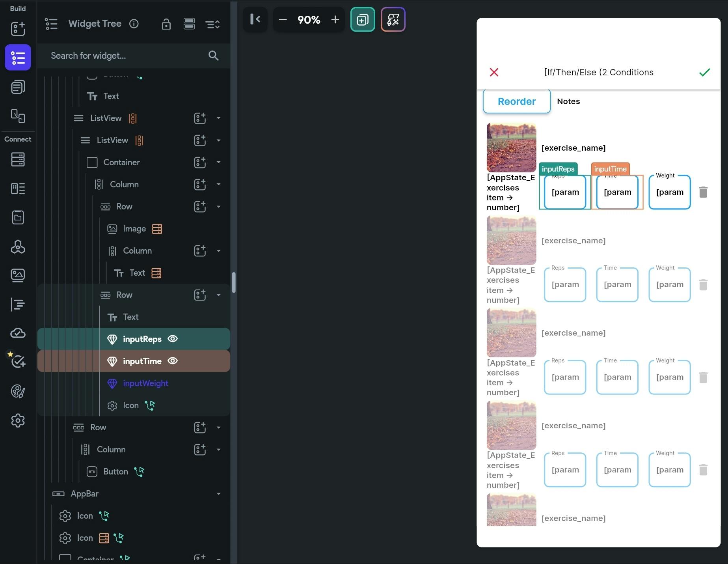Switch to the Notes tab
This screenshot has width=728, height=564.
click(568, 101)
